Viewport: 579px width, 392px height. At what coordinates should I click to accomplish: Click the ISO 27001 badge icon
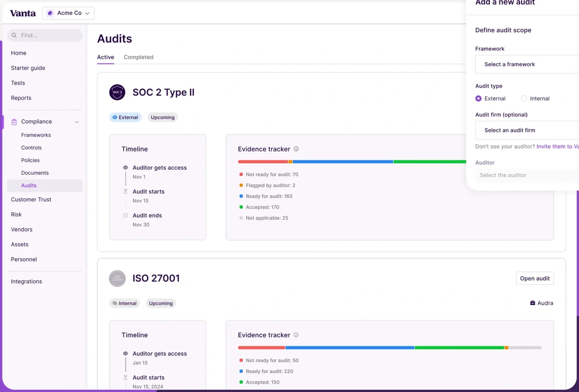(117, 278)
